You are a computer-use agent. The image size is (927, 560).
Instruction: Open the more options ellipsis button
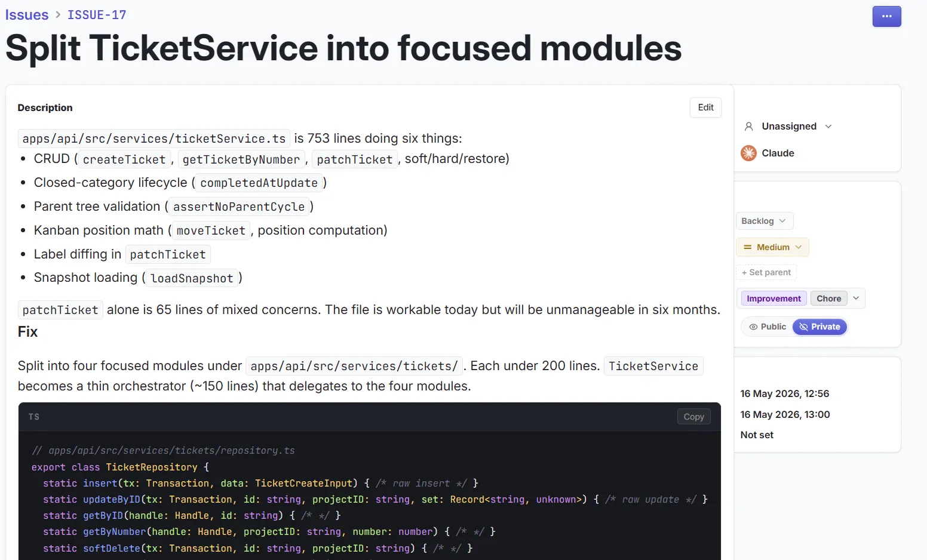click(886, 16)
